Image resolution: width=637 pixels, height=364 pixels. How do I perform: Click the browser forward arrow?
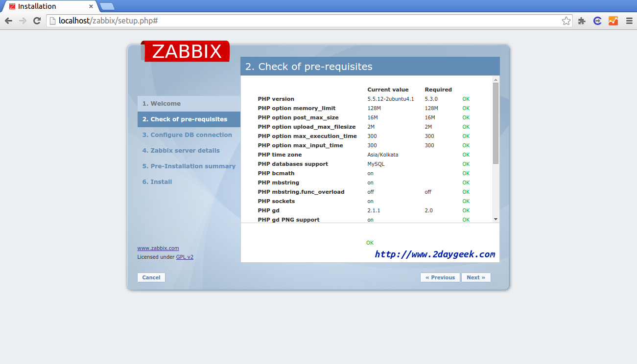[23, 21]
